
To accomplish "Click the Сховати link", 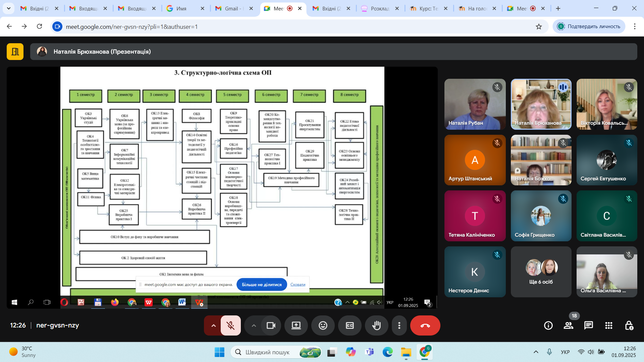I will [x=298, y=285].
